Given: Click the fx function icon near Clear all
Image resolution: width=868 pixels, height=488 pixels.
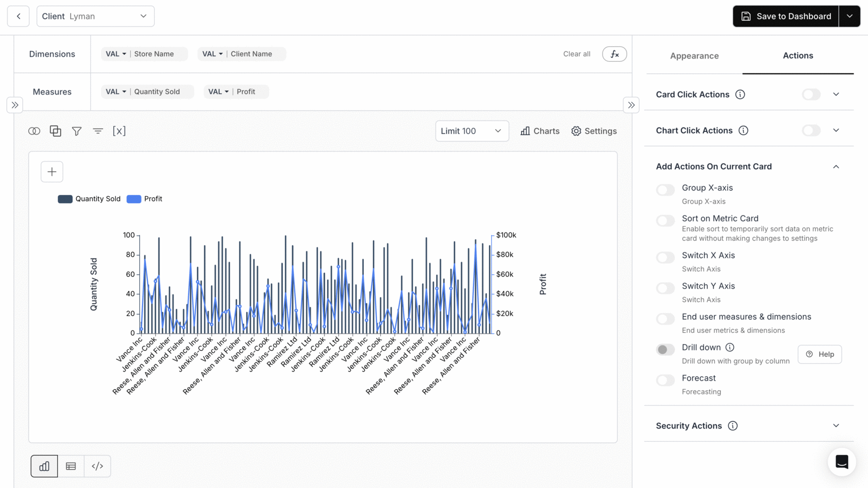Looking at the screenshot, I should (x=614, y=54).
